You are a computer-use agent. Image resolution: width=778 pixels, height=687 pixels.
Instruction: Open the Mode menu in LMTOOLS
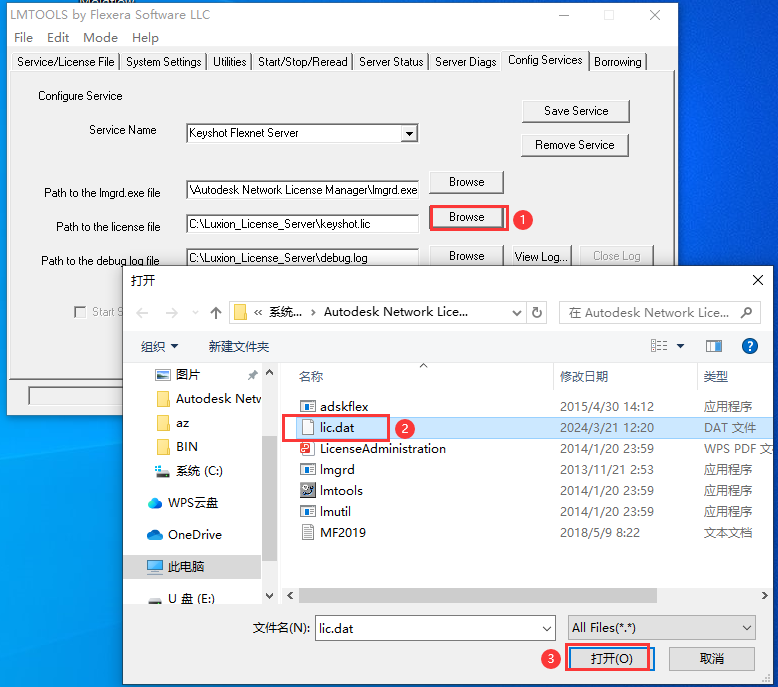(x=100, y=38)
